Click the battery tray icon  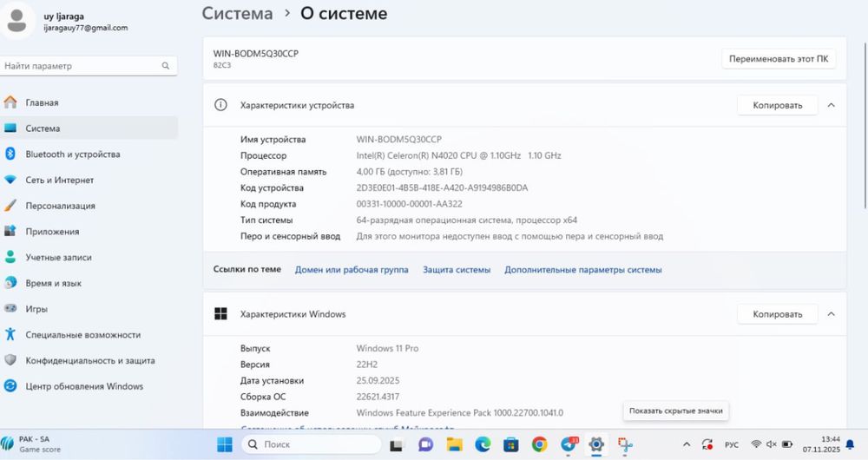(786, 444)
